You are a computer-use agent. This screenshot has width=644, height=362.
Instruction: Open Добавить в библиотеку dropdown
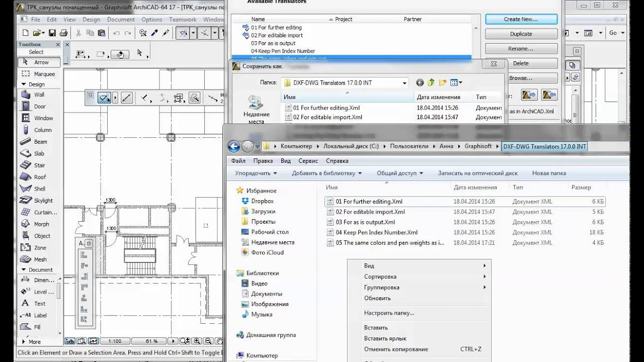327,173
